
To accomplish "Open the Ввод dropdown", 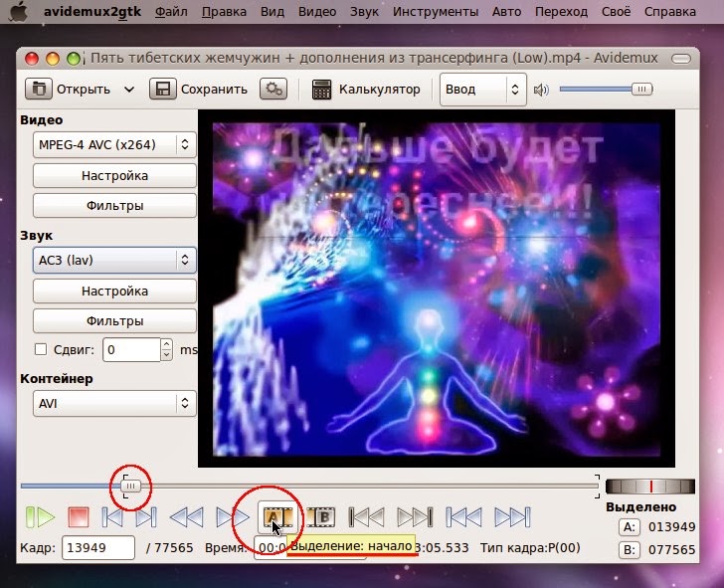I will tap(483, 90).
